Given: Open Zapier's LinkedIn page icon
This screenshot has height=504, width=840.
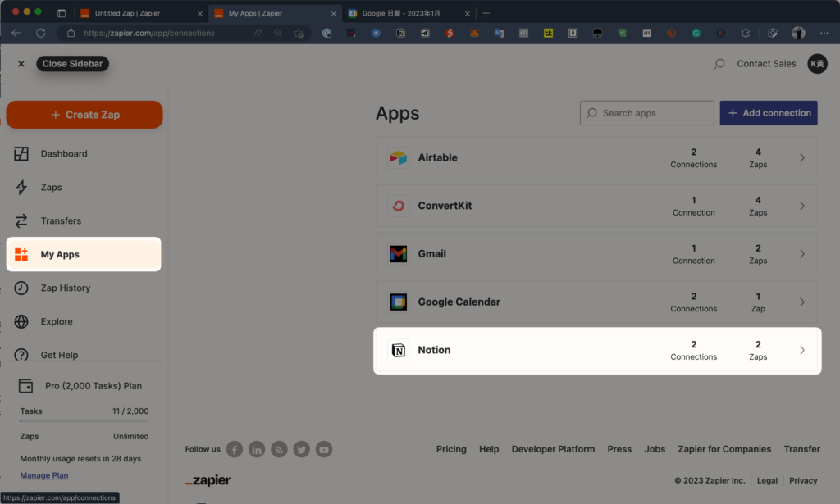Looking at the screenshot, I should (x=257, y=449).
